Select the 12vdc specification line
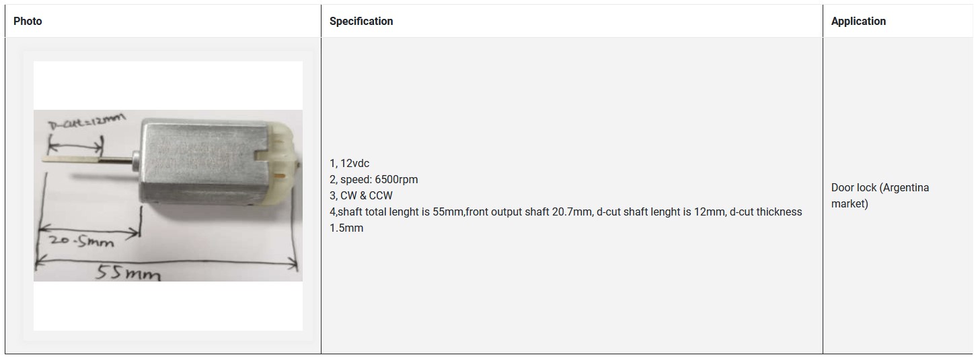This screenshot has height=359, width=980. (x=349, y=163)
